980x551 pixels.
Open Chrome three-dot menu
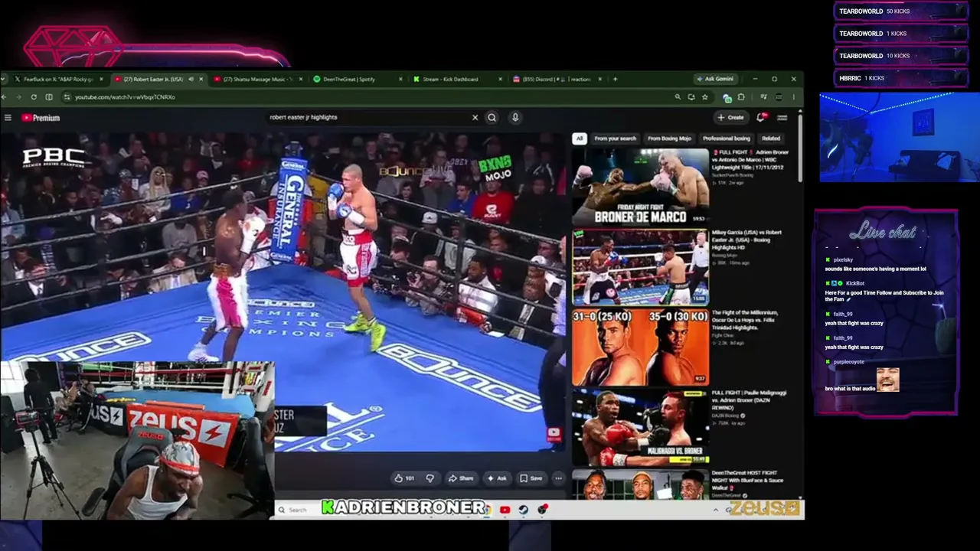(x=794, y=97)
